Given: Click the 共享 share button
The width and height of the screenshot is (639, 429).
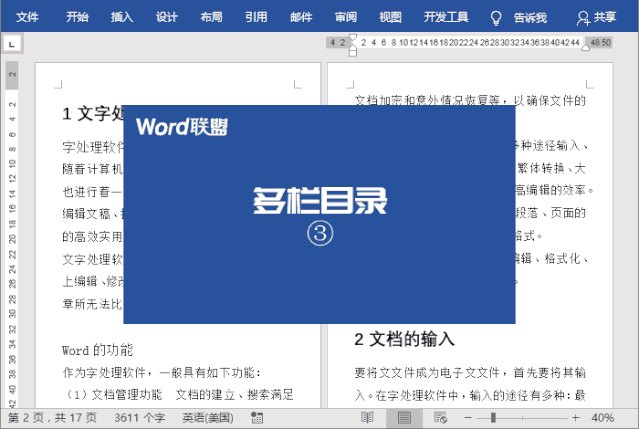Looking at the screenshot, I should point(597,18).
